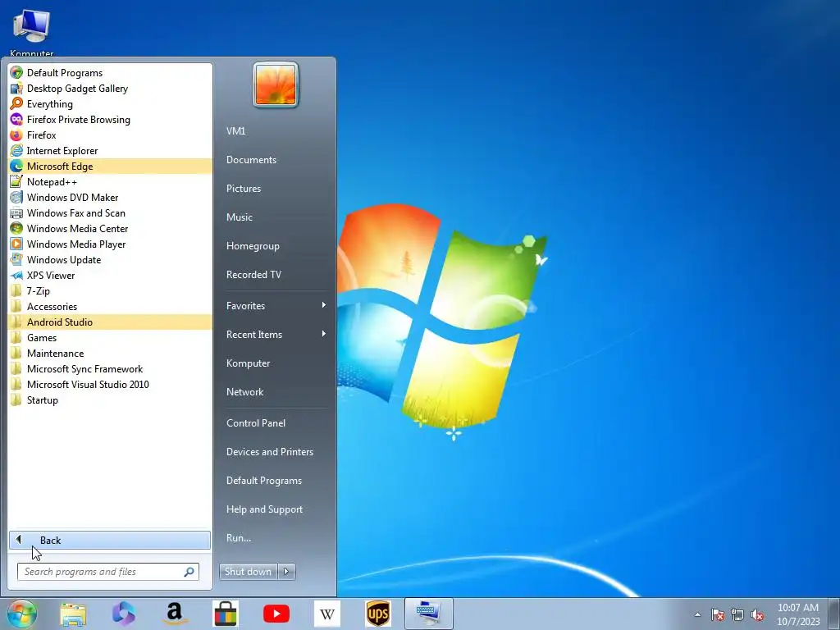Viewport: 840px width, 630px height.
Task: Open Microsoft Store taskbar icon
Action: coord(226,614)
